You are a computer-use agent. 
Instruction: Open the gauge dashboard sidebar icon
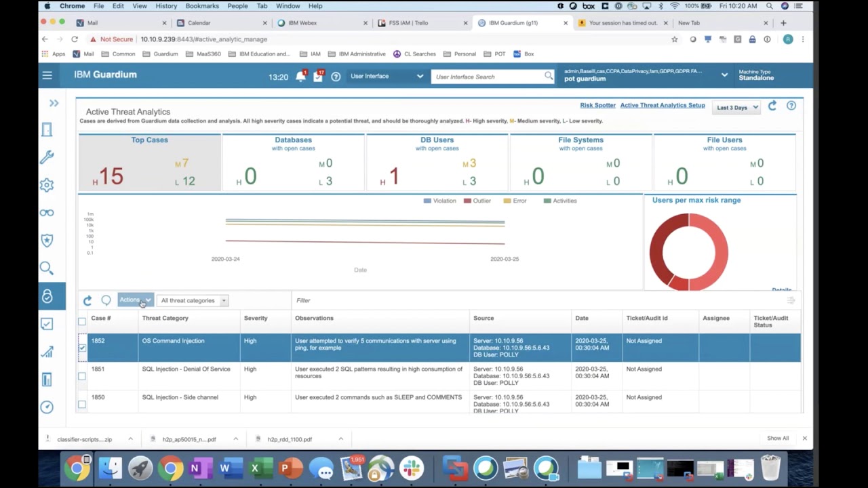point(47,407)
